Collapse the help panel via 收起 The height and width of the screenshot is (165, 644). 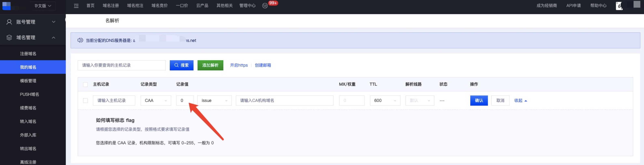520,101
